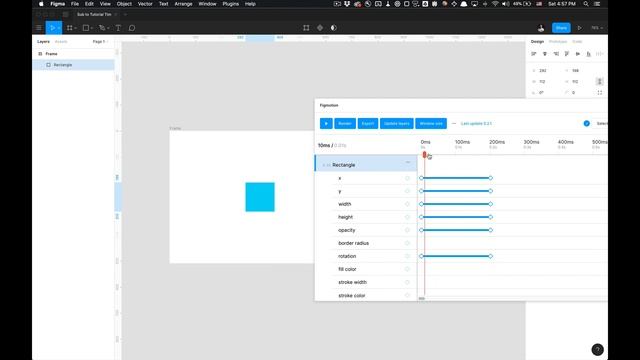Toggle keyframe circle for opacity property
The image size is (640, 360).
pos(407,230)
